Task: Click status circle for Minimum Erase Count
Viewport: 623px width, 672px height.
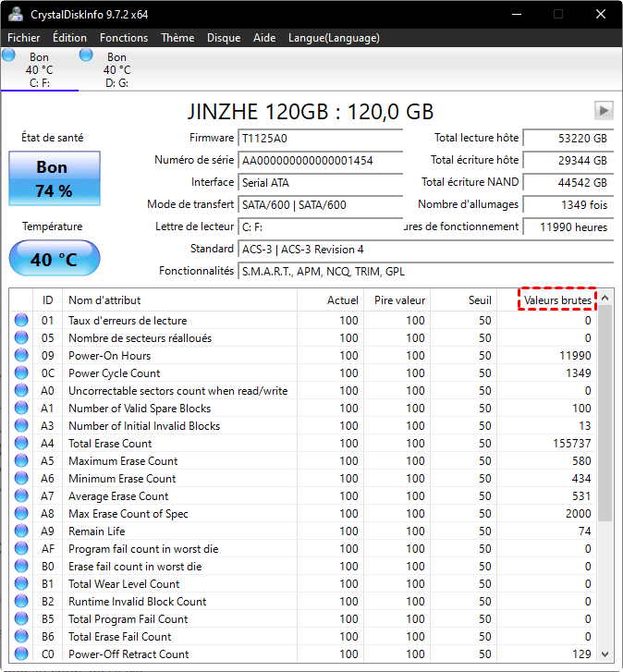Action: [21, 478]
